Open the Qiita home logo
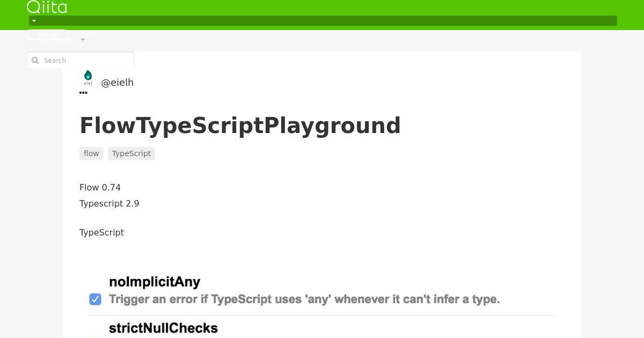 coord(47,7)
